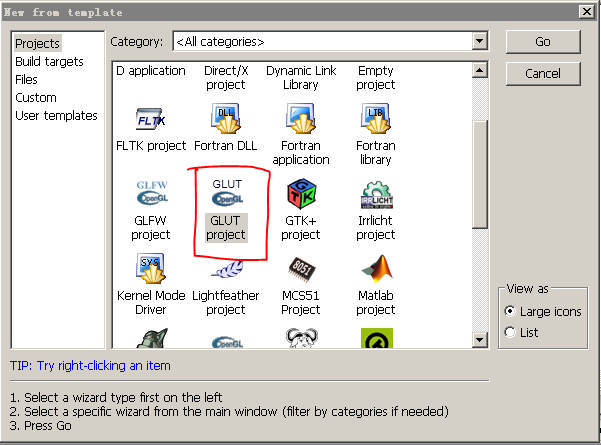Click the Fortran library label
The image size is (601, 445).
point(376,153)
